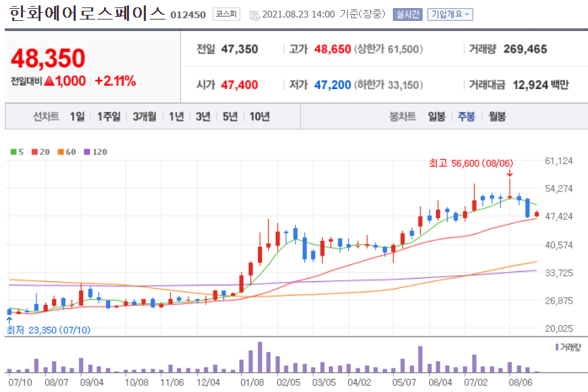Click the volume value 269,465
Screen dimensions: 588x392
pyautogui.click(x=525, y=49)
